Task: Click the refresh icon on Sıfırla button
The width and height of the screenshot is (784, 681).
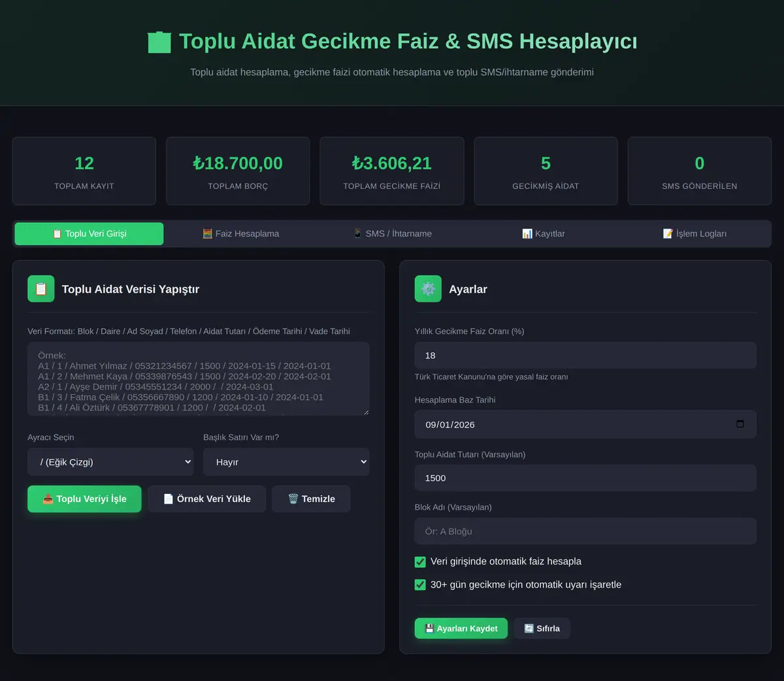Action: pos(529,629)
